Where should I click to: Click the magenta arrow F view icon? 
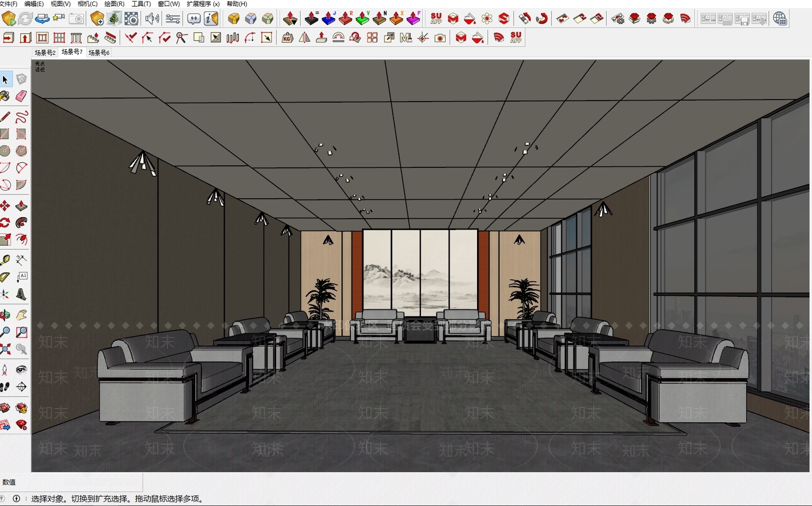[x=414, y=19]
